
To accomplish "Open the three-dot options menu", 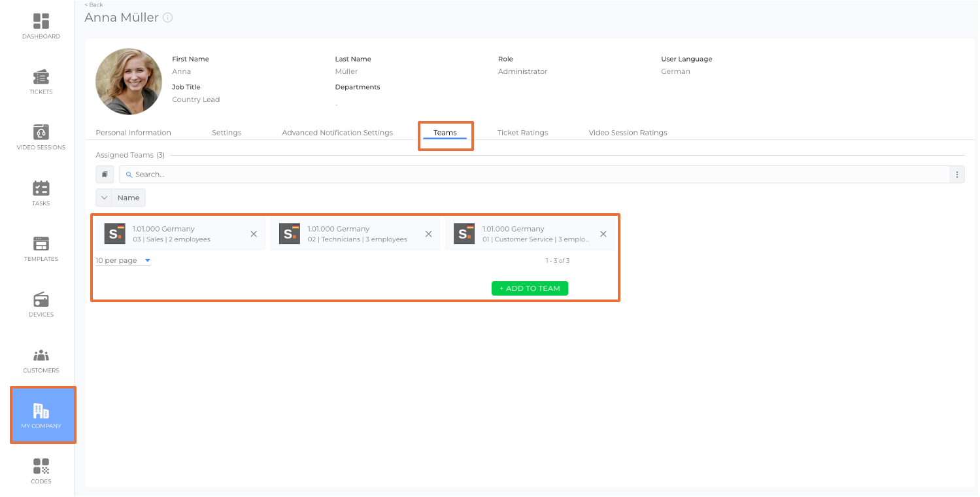I will 956,175.
